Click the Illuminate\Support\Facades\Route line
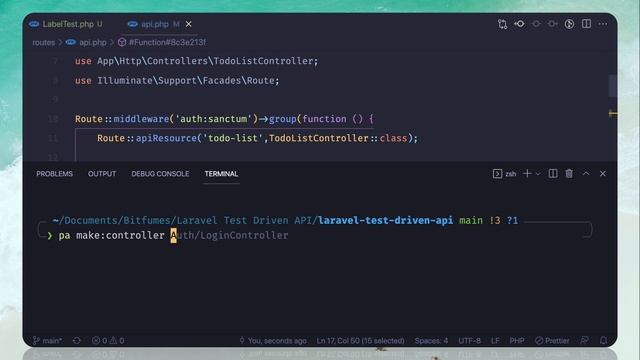Image resolution: width=640 pixels, height=360 pixels. [x=177, y=80]
